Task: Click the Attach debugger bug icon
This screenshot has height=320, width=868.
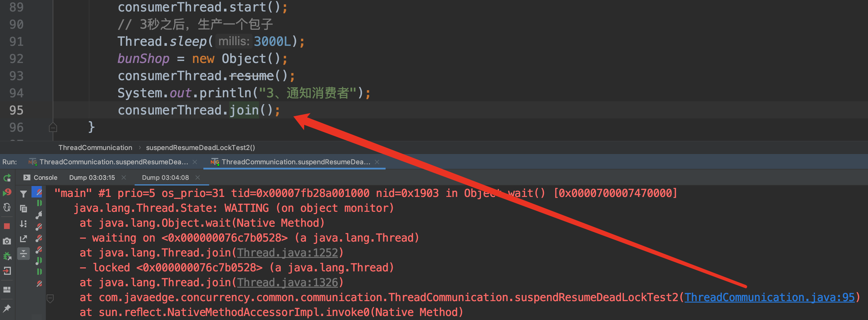Action: point(7,256)
